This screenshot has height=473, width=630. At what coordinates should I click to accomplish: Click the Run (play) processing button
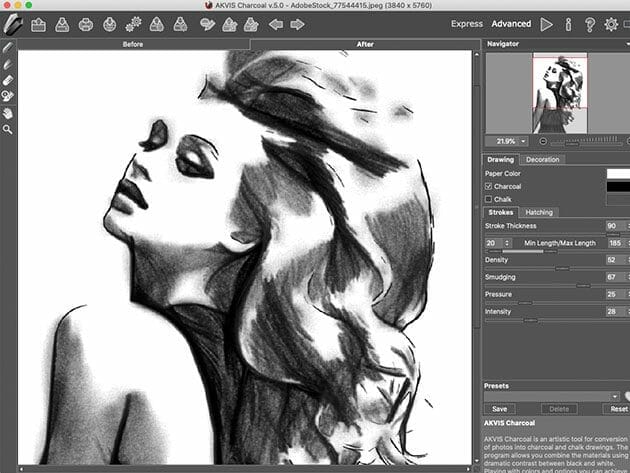click(546, 23)
